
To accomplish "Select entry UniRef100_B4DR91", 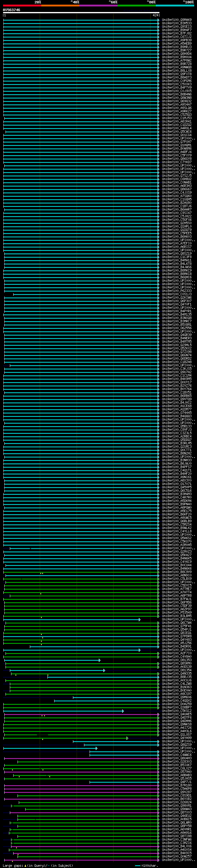I will click(x=176, y=646).
